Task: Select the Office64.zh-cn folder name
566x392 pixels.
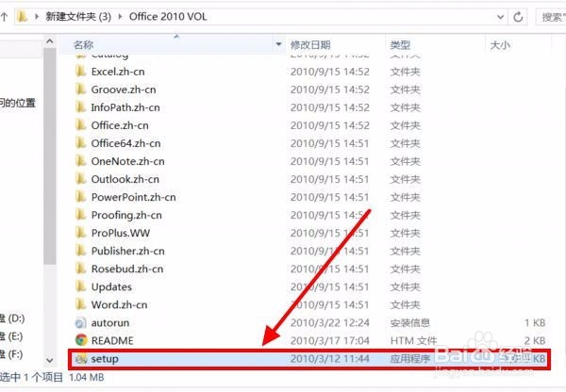Action: (125, 143)
